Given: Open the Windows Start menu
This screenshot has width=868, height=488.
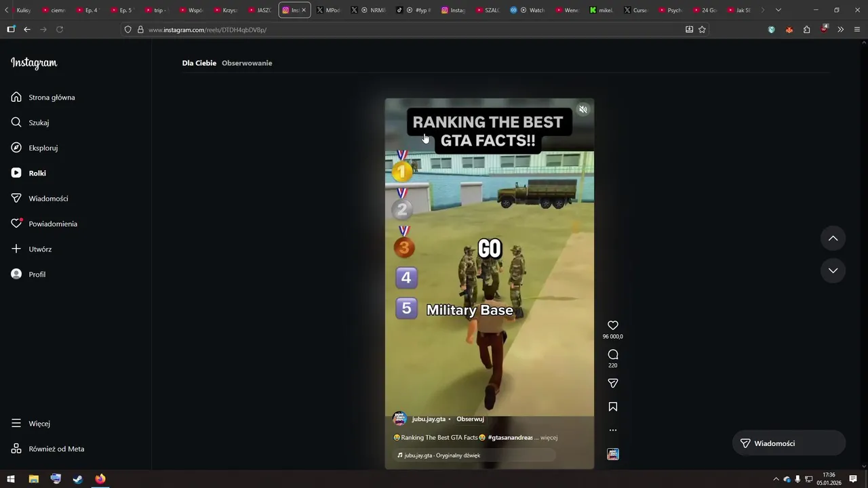Looking at the screenshot, I should point(11,479).
